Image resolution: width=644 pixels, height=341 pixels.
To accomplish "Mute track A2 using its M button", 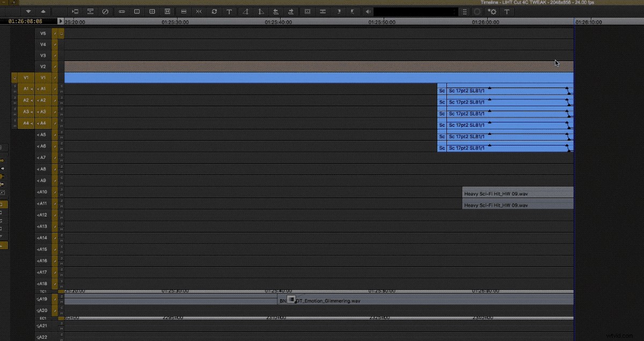I will point(14,103).
